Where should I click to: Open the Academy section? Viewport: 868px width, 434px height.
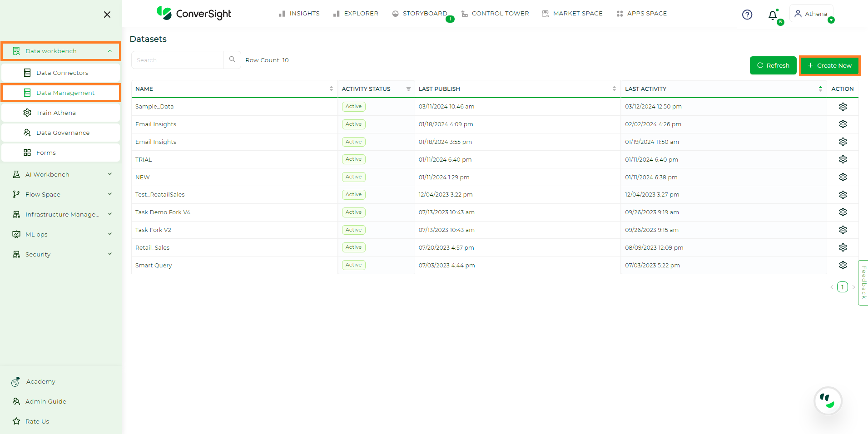tap(40, 381)
